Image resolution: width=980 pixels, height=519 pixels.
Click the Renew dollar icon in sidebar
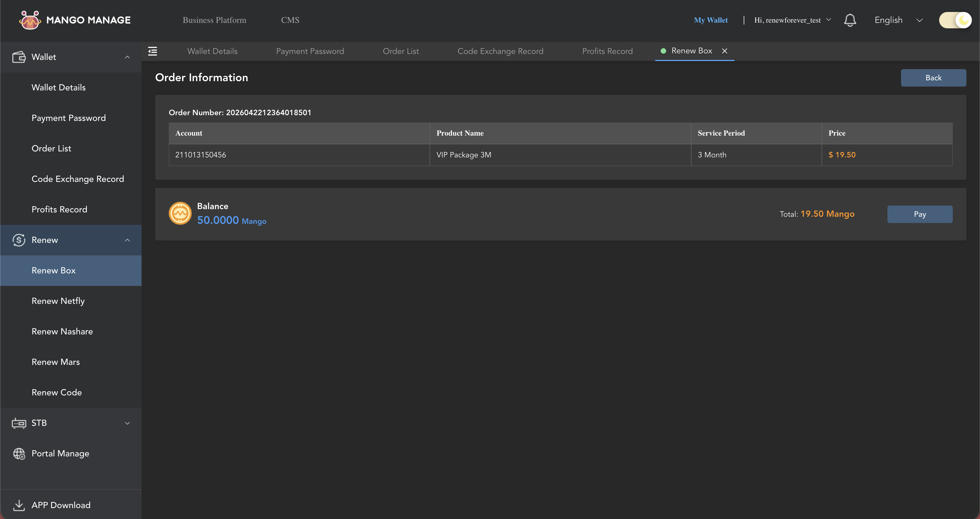click(19, 240)
